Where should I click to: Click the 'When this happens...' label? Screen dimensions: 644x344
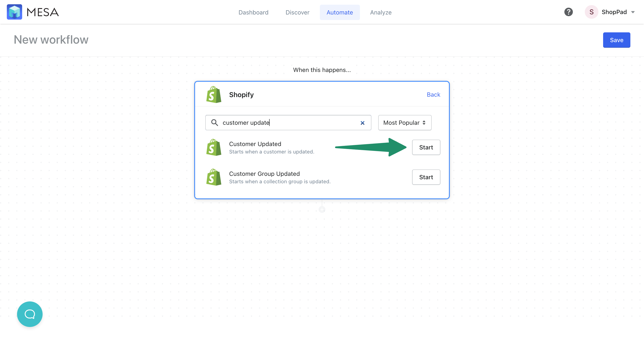[x=322, y=70]
